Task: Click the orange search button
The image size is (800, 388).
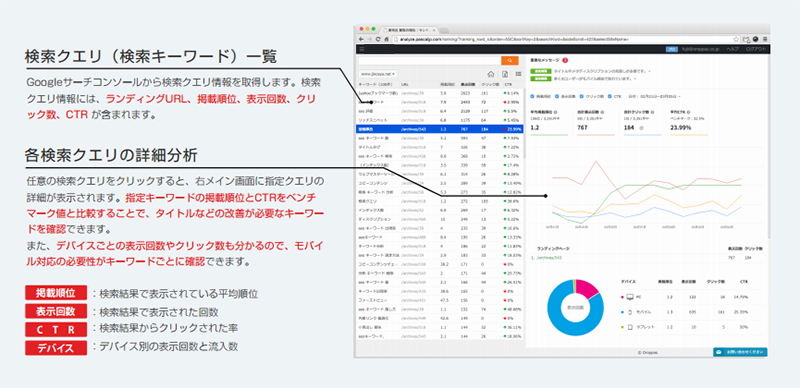Action: coord(510,60)
